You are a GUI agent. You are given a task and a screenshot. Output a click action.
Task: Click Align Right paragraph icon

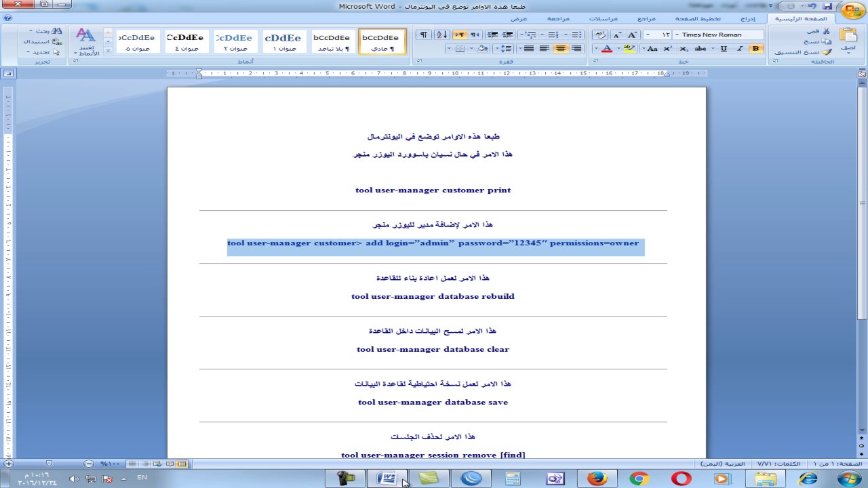(x=576, y=49)
